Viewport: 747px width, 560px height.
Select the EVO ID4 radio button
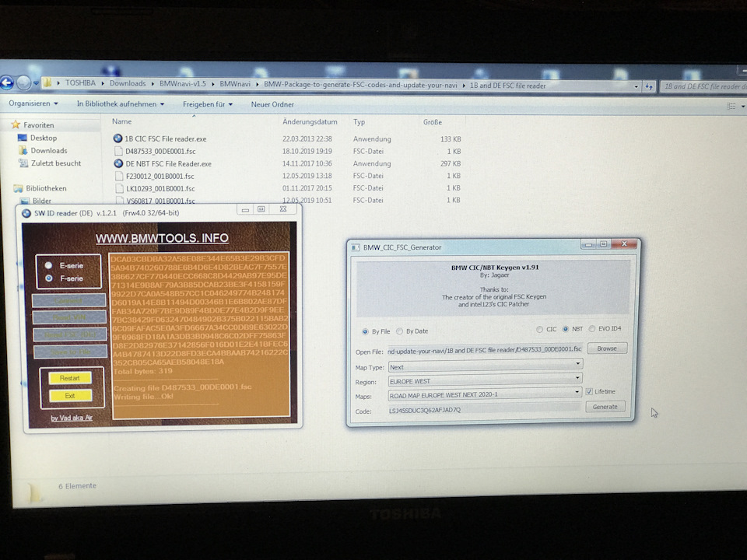click(x=591, y=328)
